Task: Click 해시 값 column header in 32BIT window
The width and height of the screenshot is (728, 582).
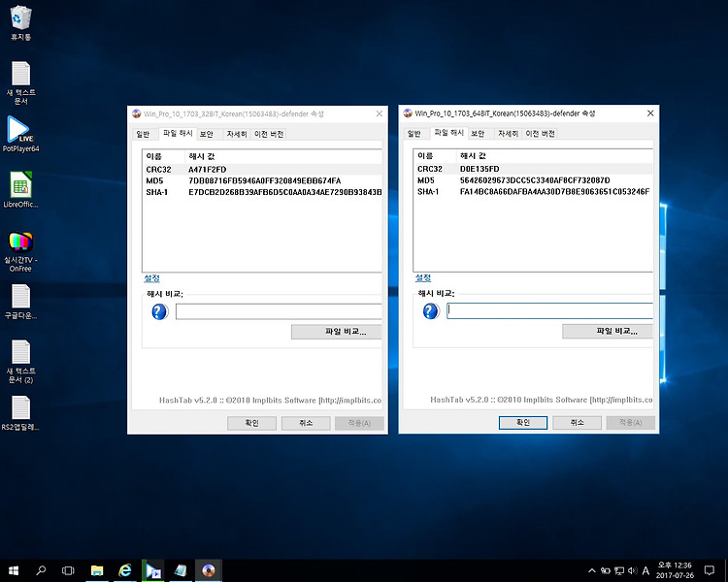Action: [283, 156]
